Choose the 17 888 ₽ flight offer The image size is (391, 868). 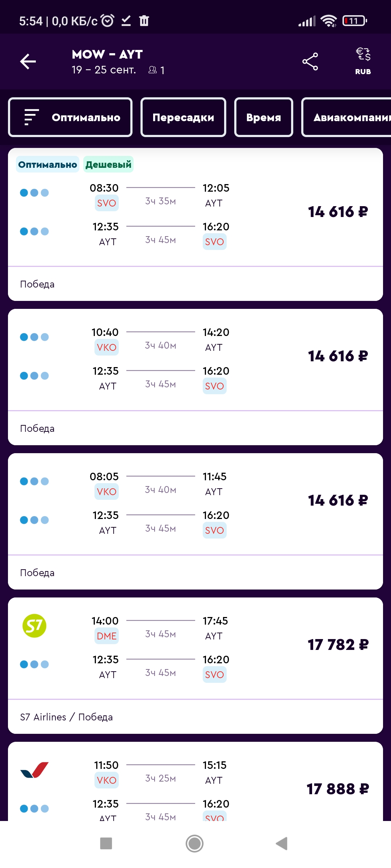pos(195,781)
